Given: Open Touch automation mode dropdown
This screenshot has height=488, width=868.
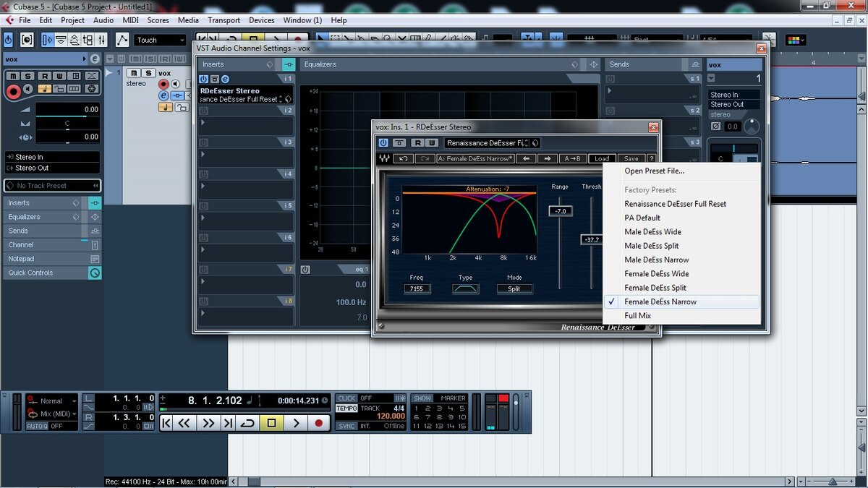Looking at the screenshot, I should click(160, 40).
